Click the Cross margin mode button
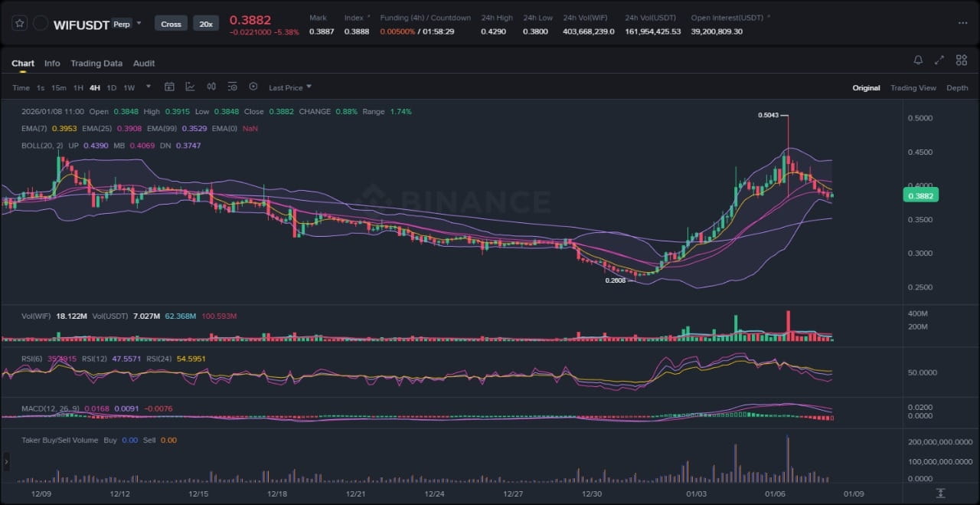The image size is (980, 505). point(171,24)
